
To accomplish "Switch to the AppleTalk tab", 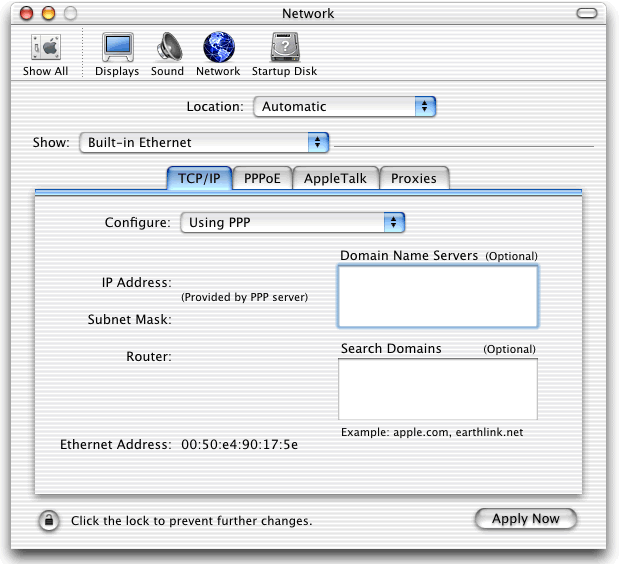I will (x=336, y=178).
